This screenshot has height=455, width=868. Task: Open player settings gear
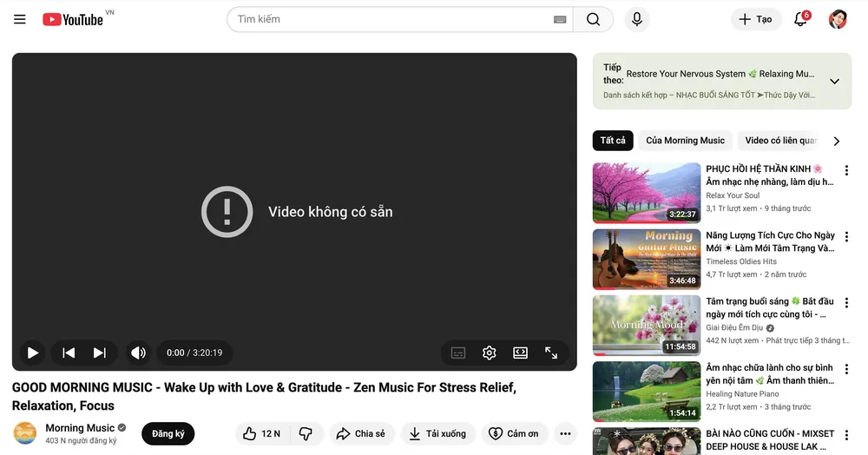489,353
